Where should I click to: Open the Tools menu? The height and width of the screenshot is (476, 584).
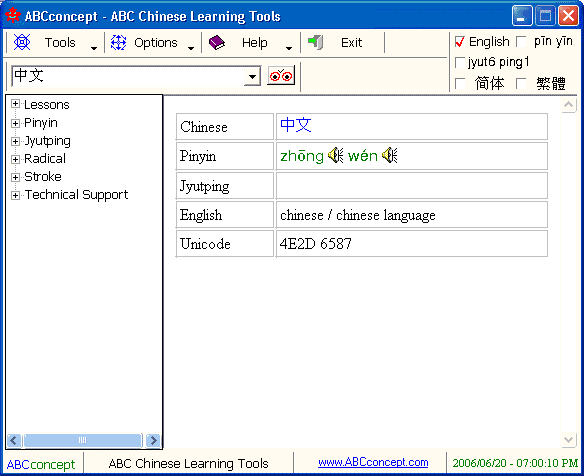coord(60,42)
